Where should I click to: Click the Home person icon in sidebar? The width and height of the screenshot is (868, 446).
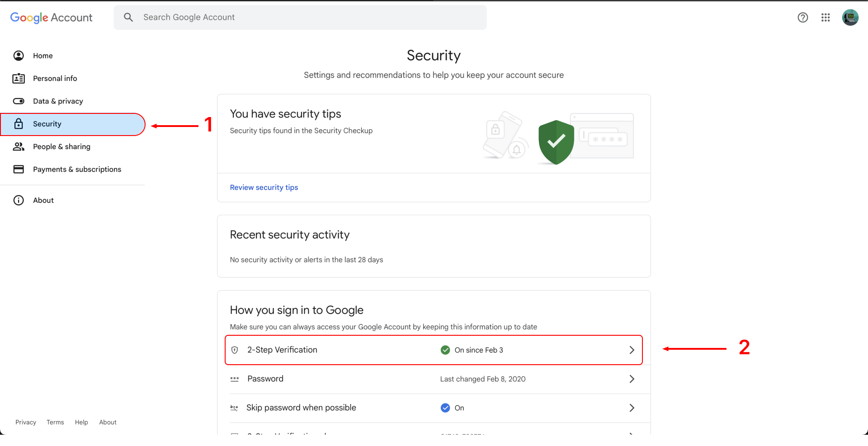(x=19, y=56)
